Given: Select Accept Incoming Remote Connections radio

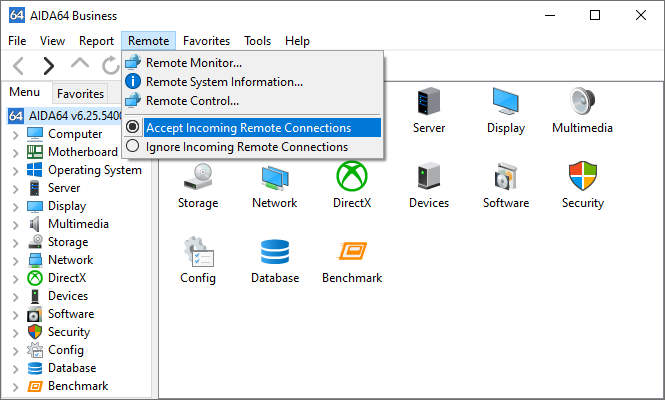Looking at the screenshot, I should point(133,127).
